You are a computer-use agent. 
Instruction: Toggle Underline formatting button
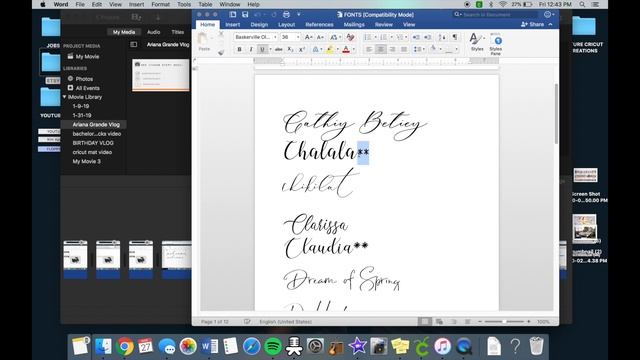pos(262,49)
